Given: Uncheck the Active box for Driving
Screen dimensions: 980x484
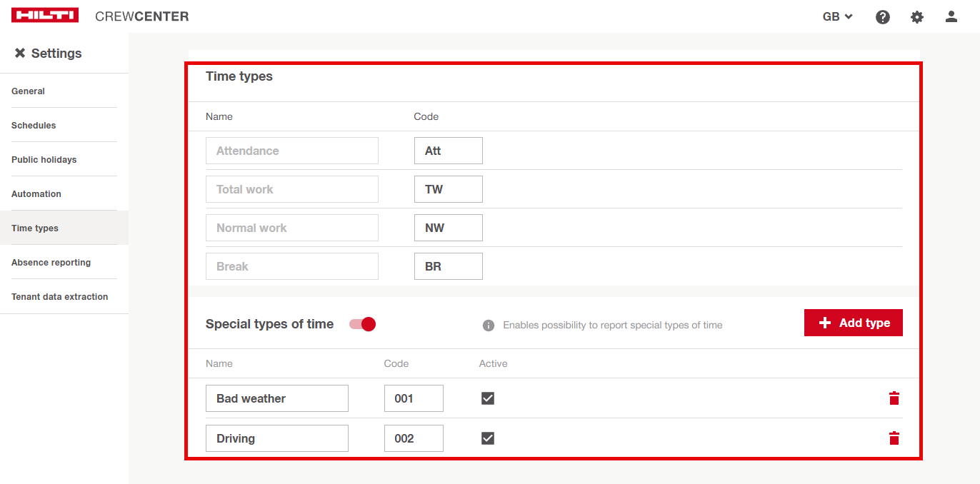Looking at the screenshot, I should click(x=488, y=438).
